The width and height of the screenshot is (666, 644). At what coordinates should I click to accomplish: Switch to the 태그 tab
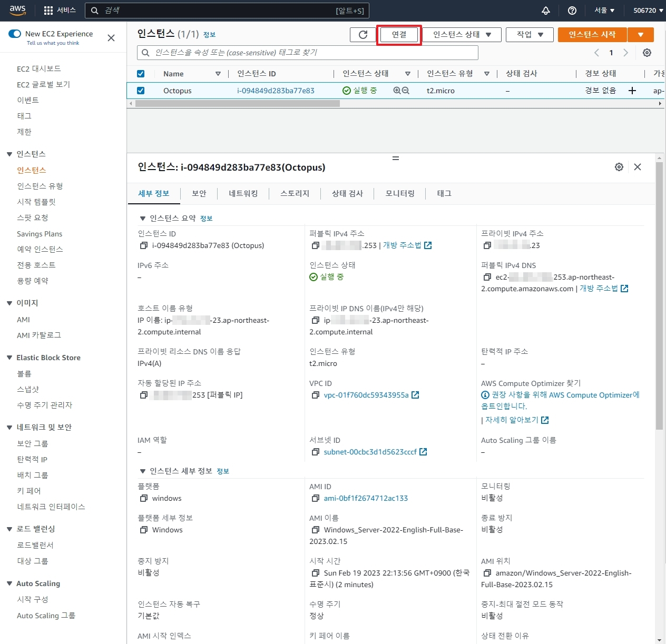point(444,193)
